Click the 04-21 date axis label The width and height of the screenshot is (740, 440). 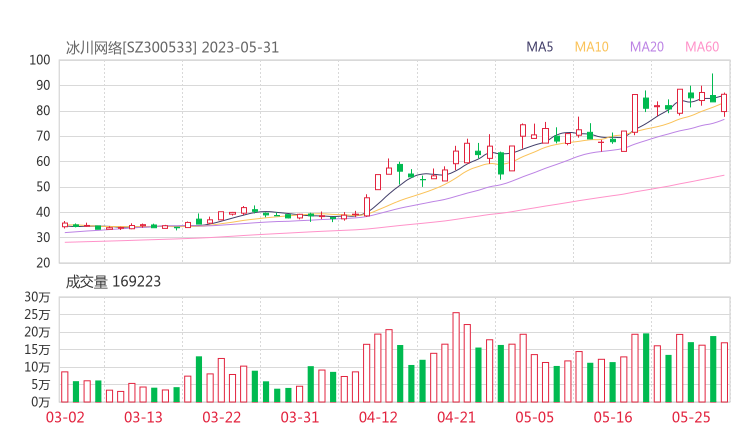click(456, 417)
